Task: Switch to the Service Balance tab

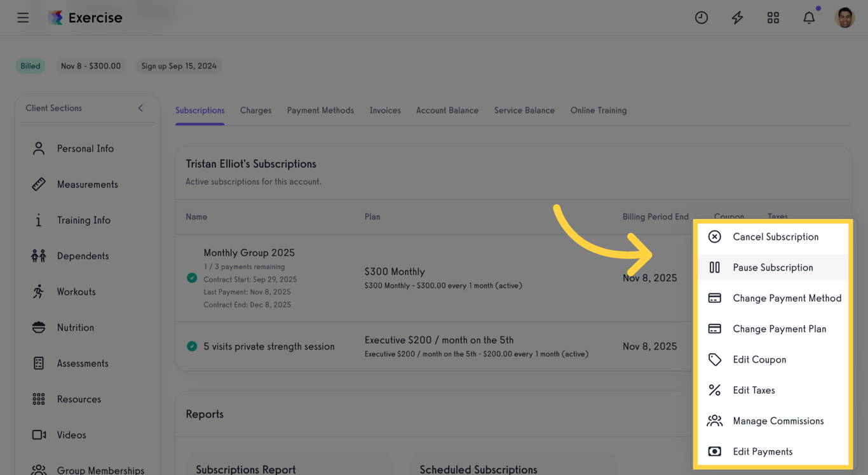Action: click(524, 110)
